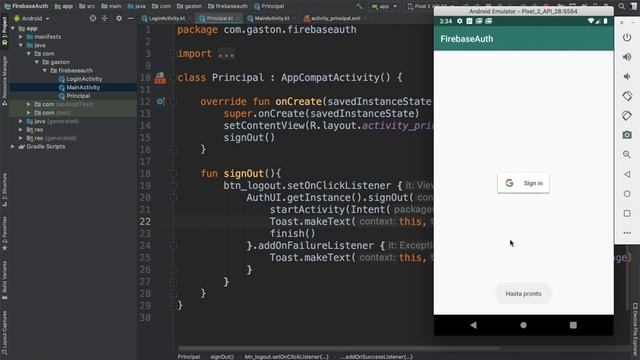Hide project panel with minus icon
640x360 pixels.
[x=130, y=18]
